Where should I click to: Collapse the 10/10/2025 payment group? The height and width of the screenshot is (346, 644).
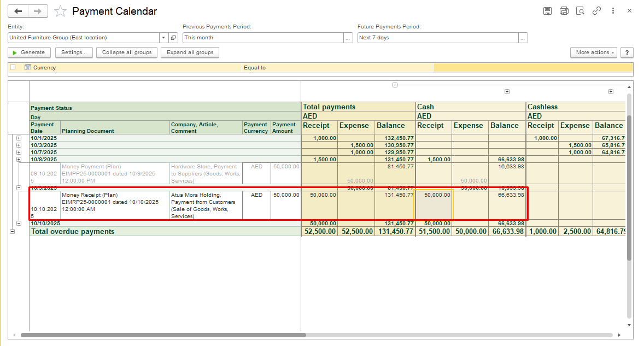[19, 223]
